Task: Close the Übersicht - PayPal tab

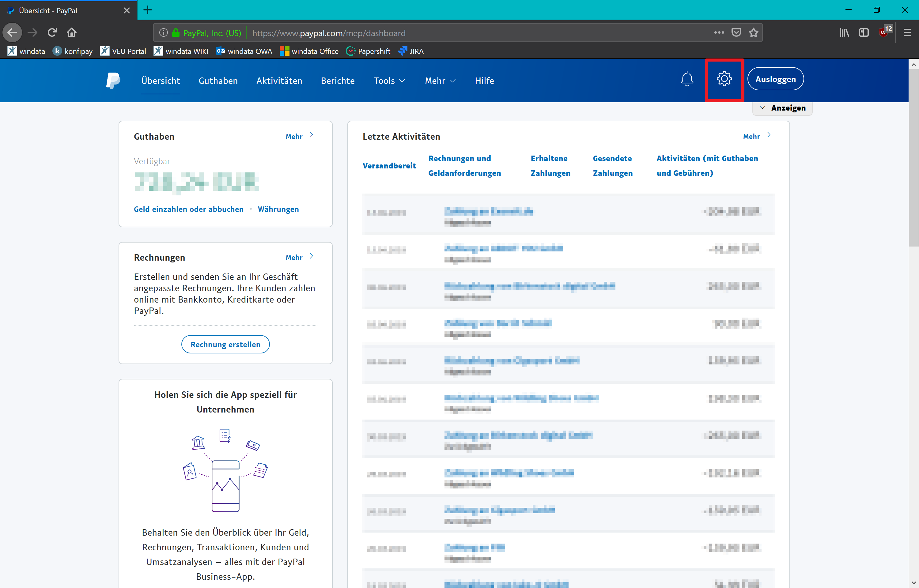Action: pyautogui.click(x=127, y=10)
